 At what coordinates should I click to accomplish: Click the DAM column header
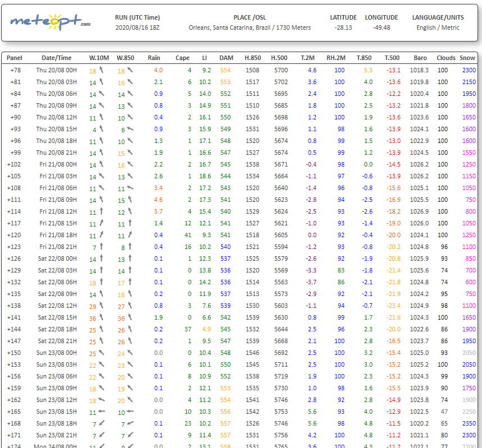(x=226, y=58)
